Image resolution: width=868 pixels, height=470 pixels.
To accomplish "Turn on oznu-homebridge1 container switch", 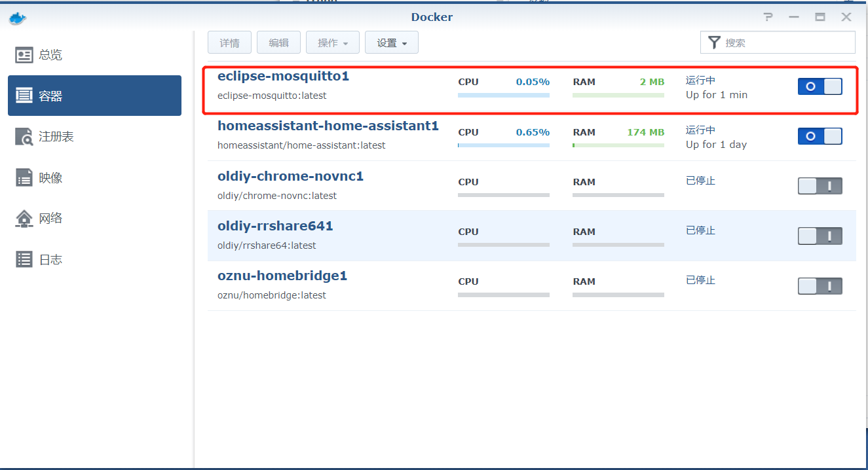I will pos(820,286).
